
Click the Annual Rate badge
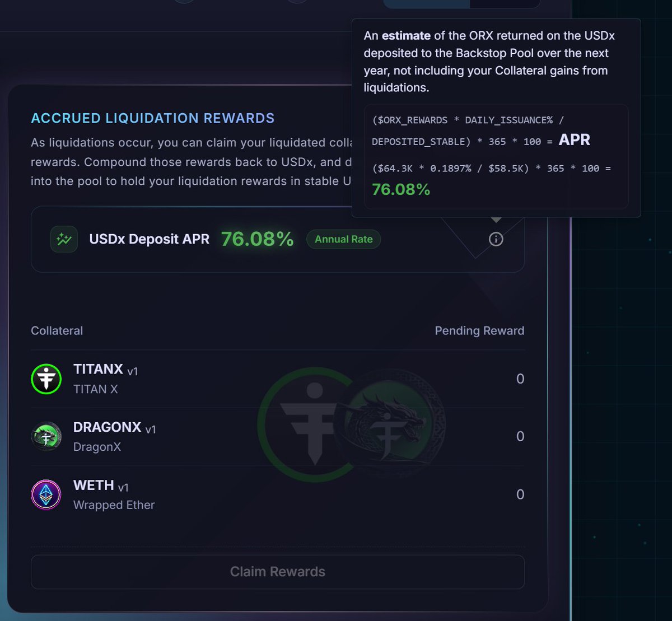click(x=344, y=239)
